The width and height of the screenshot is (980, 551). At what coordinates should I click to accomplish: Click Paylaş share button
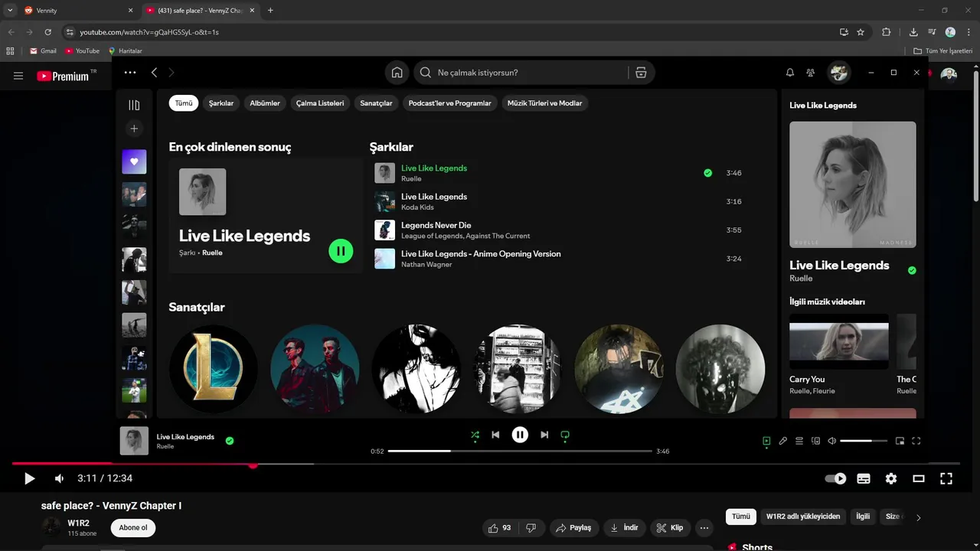(x=573, y=528)
